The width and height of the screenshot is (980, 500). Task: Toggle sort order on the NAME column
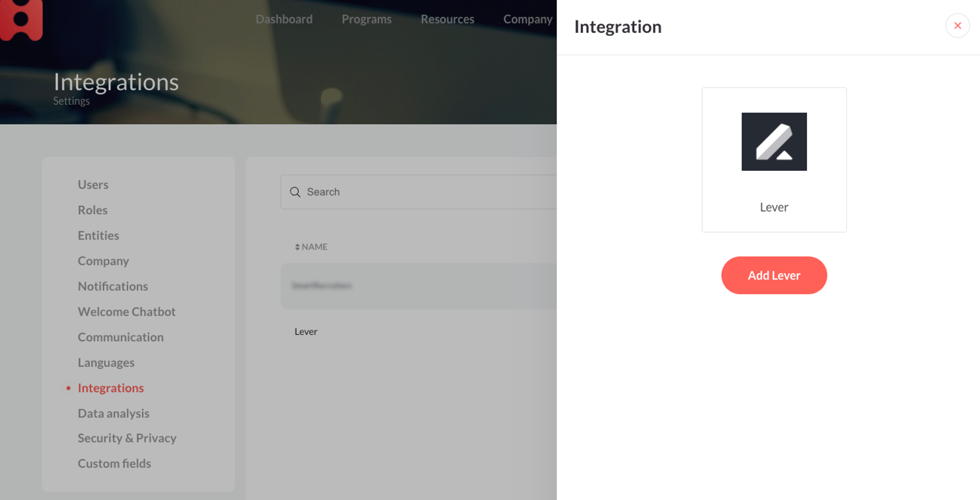(x=297, y=246)
